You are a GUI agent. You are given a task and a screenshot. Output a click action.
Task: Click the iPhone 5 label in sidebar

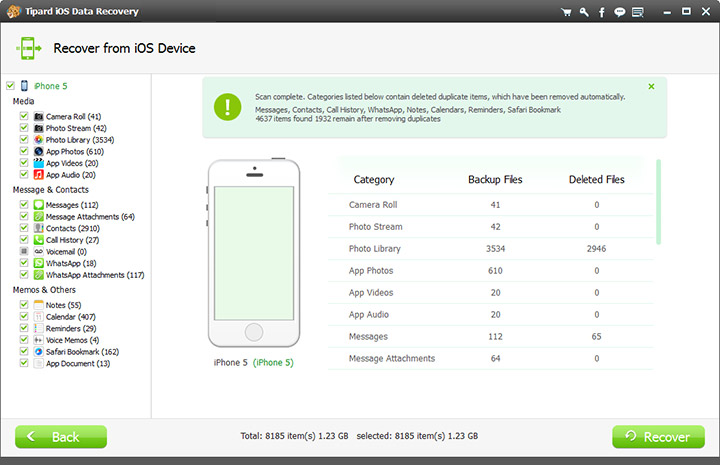pyautogui.click(x=51, y=86)
